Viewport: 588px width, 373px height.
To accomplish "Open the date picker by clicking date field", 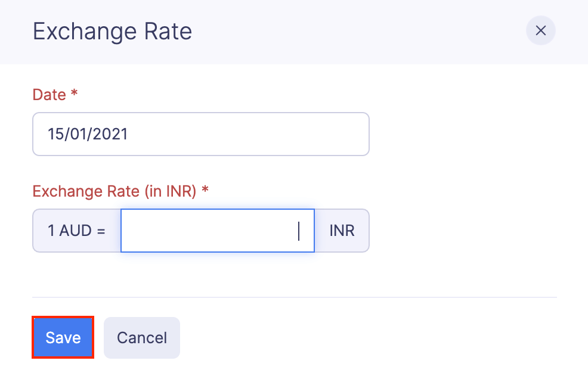I will pyautogui.click(x=200, y=134).
